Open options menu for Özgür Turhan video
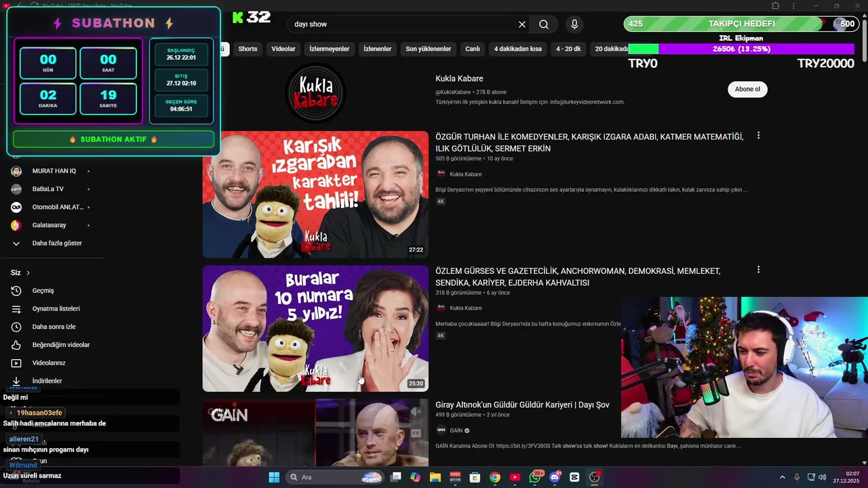The width and height of the screenshot is (868, 488). [x=758, y=136]
